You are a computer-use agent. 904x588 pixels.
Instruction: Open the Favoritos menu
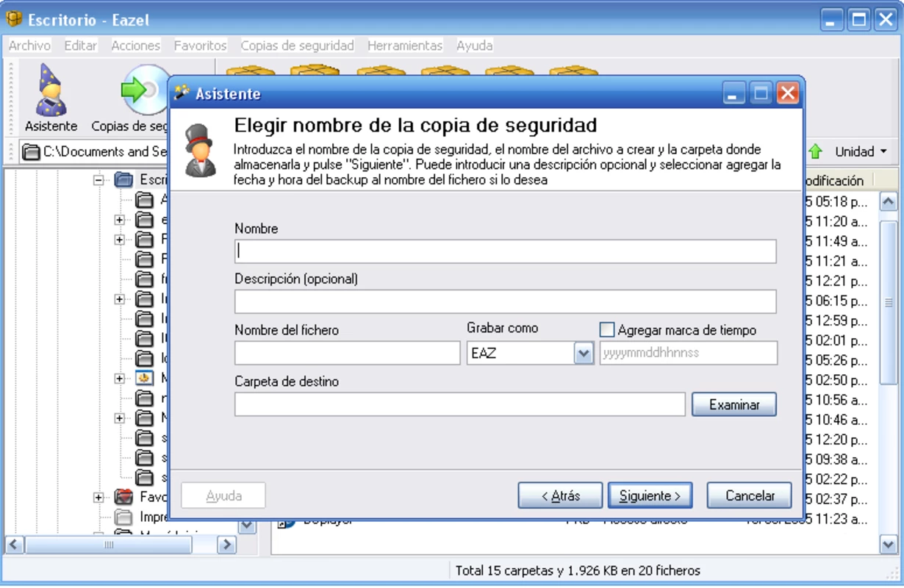(x=201, y=46)
